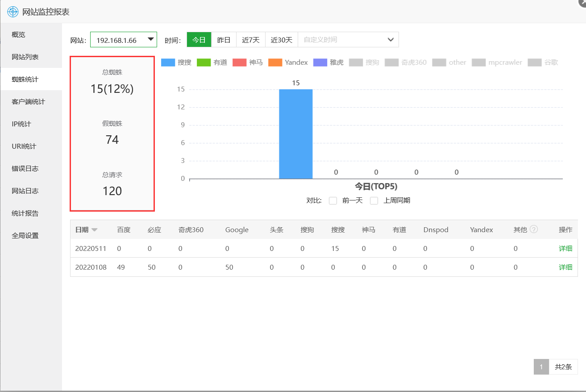Open the 错误日志 sidebar menu
Viewport: 586px width, 392px height.
(31, 168)
